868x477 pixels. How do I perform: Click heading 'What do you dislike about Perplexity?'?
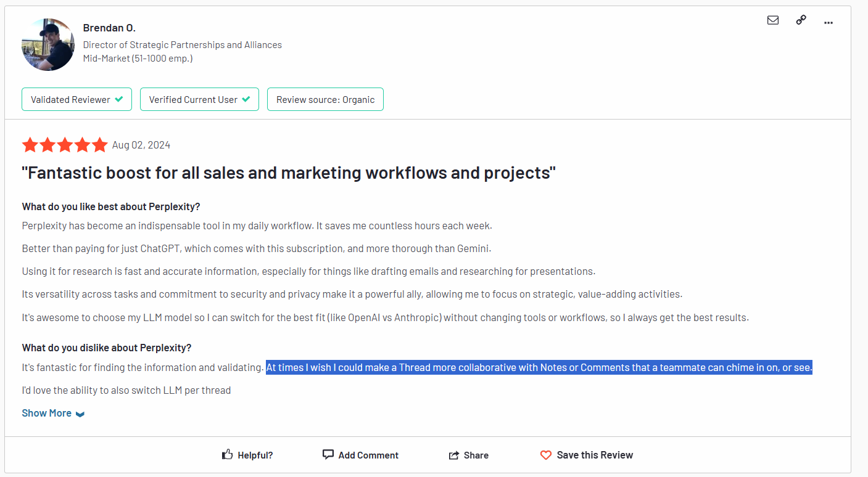(x=107, y=348)
